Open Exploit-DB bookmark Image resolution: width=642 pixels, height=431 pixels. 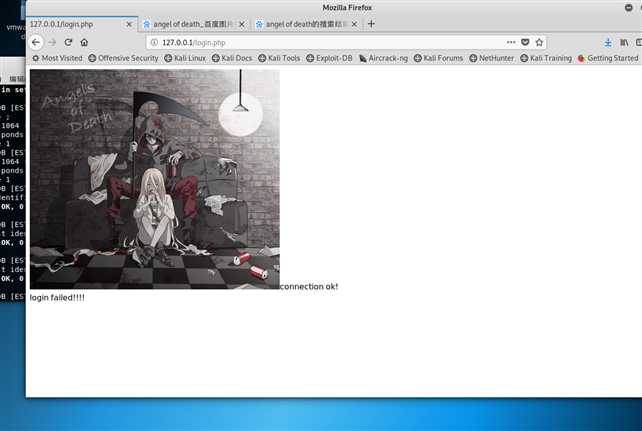click(x=329, y=58)
